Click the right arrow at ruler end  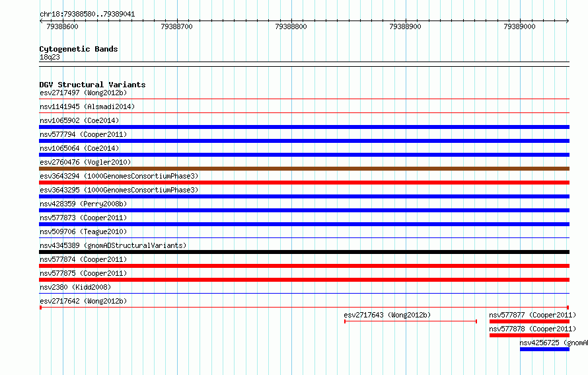[x=568, y=21]
